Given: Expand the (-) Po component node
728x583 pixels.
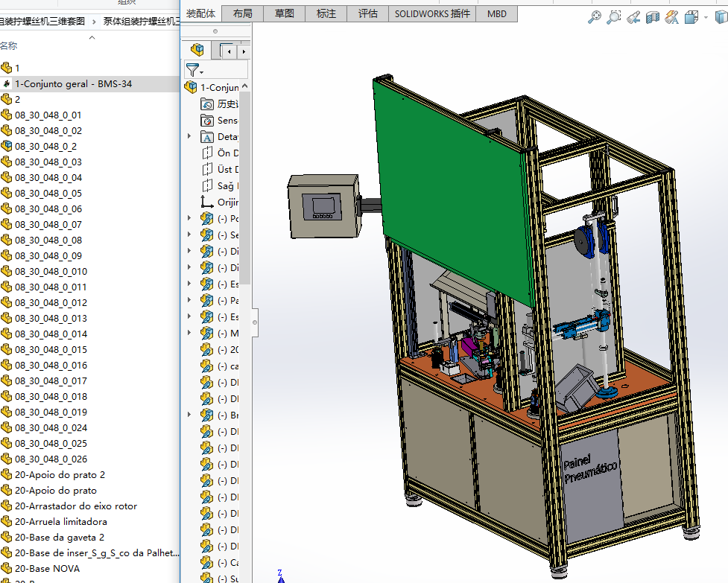Looking at the screenshot, I should point(189,219).
